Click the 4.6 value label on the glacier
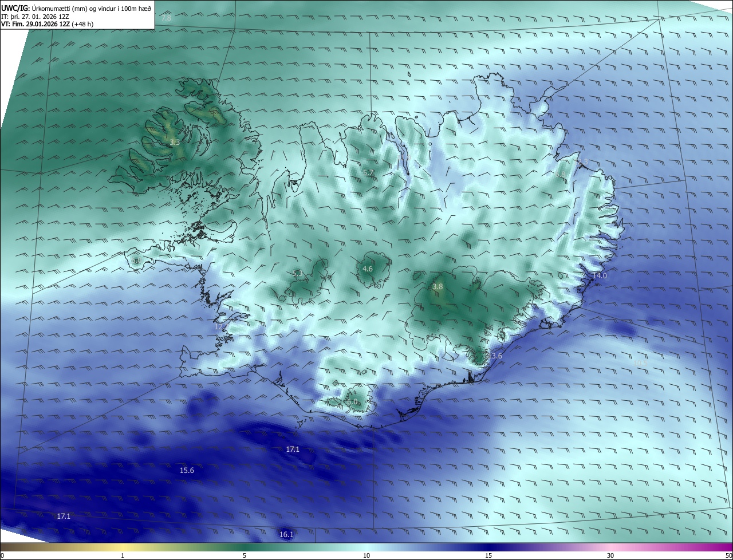 [x=368, y=269]
